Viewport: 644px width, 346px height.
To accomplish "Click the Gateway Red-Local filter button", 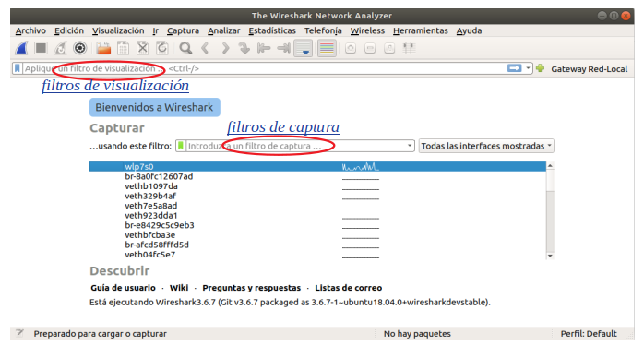I will 589,69.
